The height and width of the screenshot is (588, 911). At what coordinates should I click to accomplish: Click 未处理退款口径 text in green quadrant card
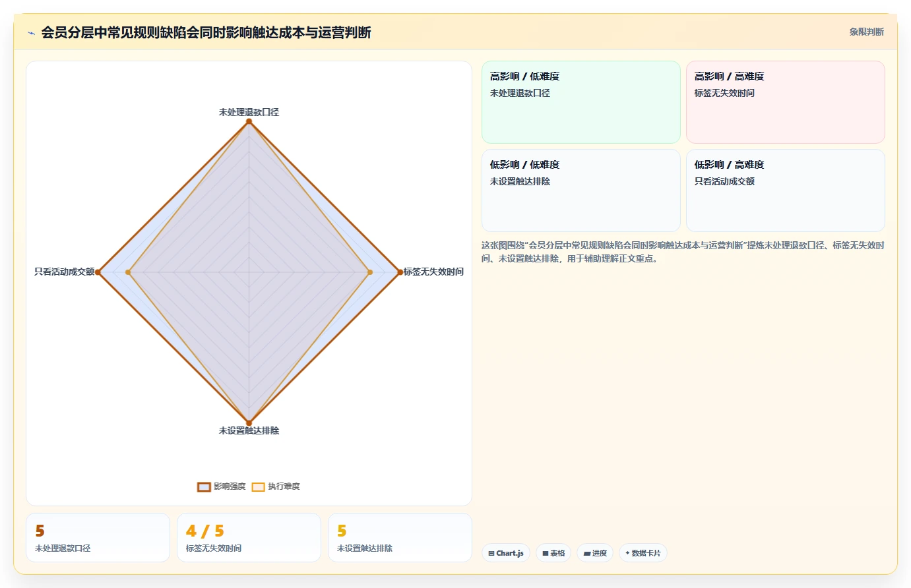tap(520, 93)
